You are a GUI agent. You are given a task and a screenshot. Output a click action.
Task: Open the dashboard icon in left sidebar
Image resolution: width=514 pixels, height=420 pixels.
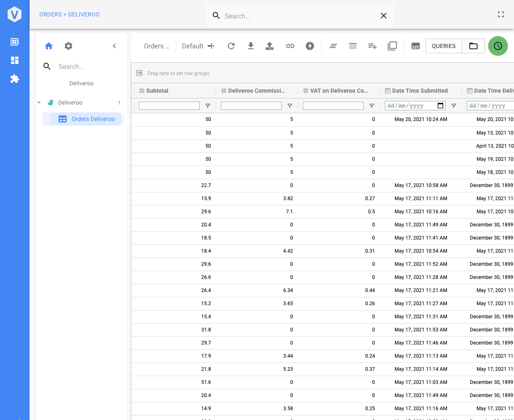pos(15,60)
